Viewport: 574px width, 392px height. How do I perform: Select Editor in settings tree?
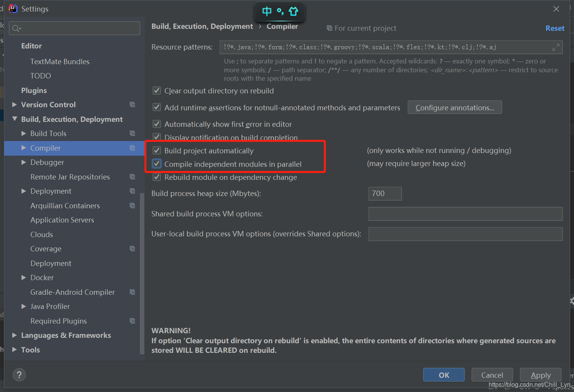click(32, 46)
